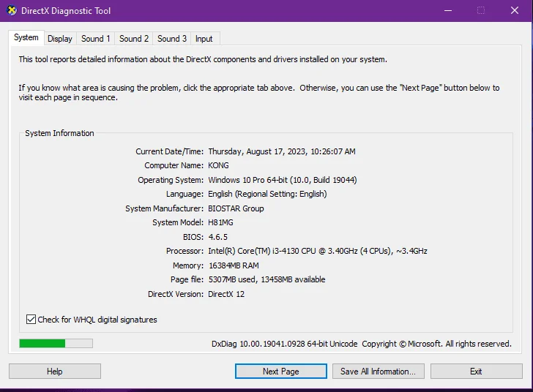Viewport: 533px width, 392px height.
Task: Click the System Information group label
Action: pyautogui.click(x=59, y=133)
